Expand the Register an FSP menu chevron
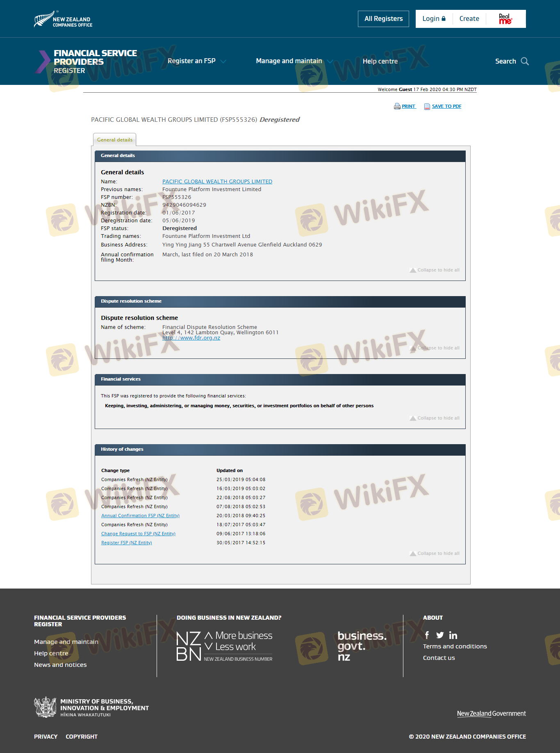 click(x=223, y=62)
